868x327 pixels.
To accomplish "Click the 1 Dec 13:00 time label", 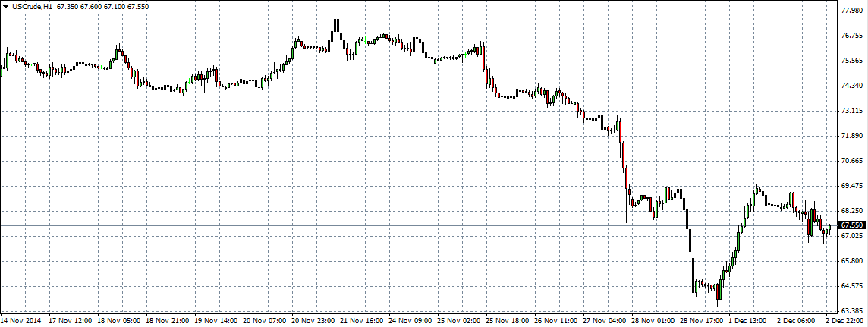I will [750, 321].
